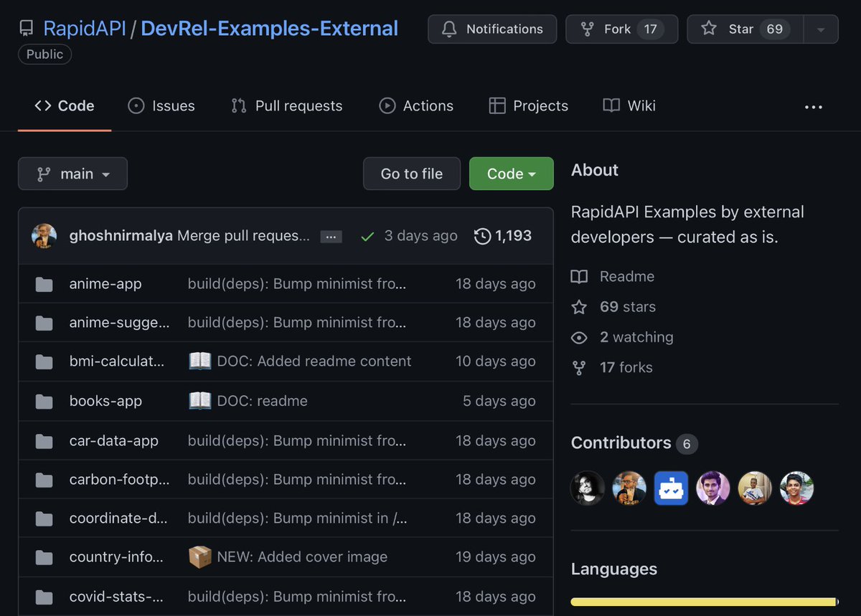Click the commit history clock icon
Screen dimensions: 861x616
pyautogui.click(x=483, y=236)
